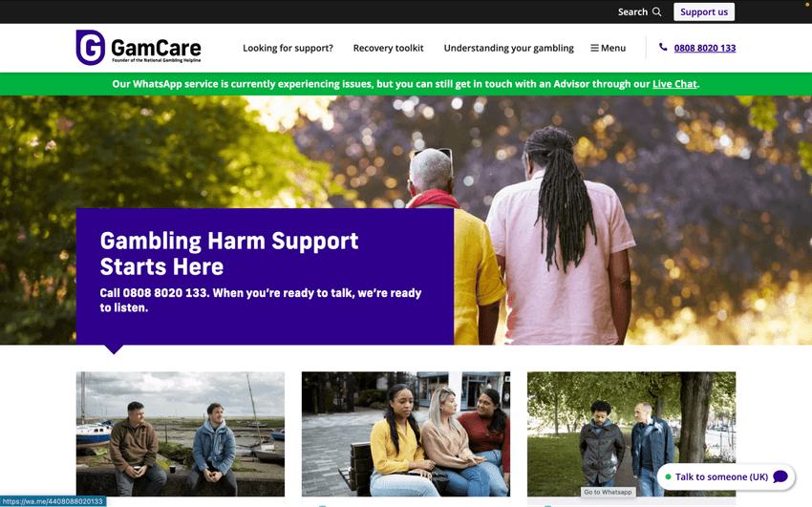Image resolution: width=812 pixels, height=507 pixels.
Task: Click the Support us button
Action: pyautogui.click(x=704, y=11)
